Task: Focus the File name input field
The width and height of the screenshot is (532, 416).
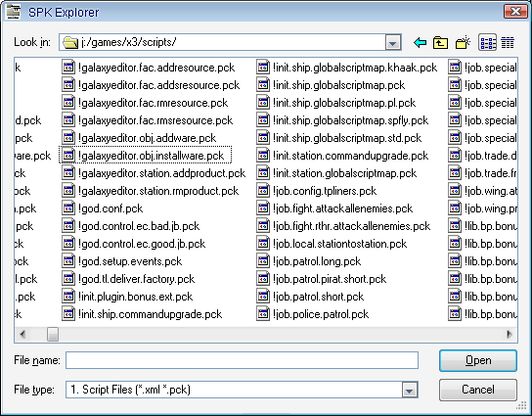Action: click(242, 360)
